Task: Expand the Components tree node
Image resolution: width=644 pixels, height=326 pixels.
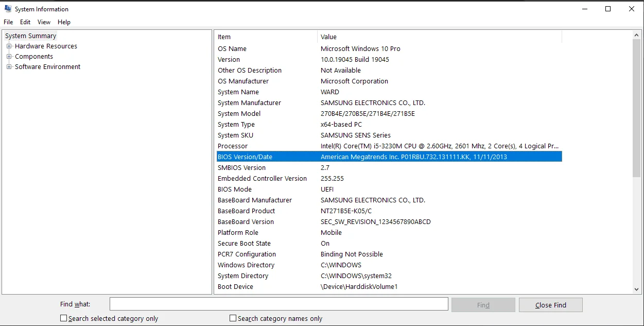Action: [9, 57]
